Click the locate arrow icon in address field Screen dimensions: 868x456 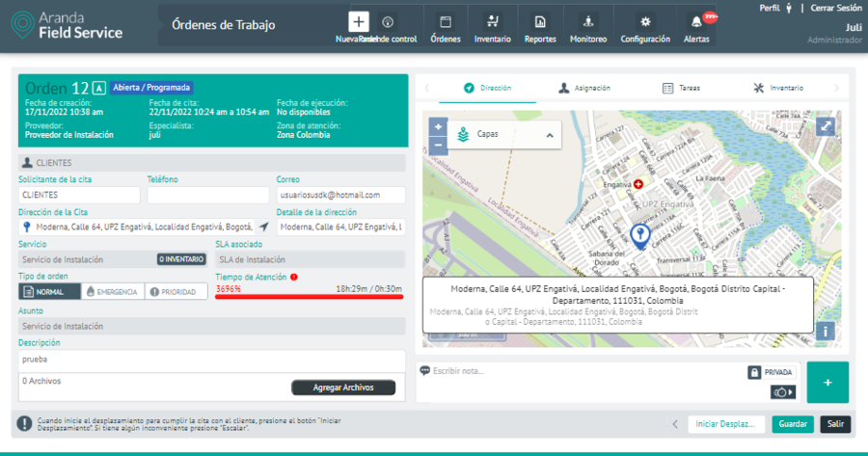click(x=263, y=227)
